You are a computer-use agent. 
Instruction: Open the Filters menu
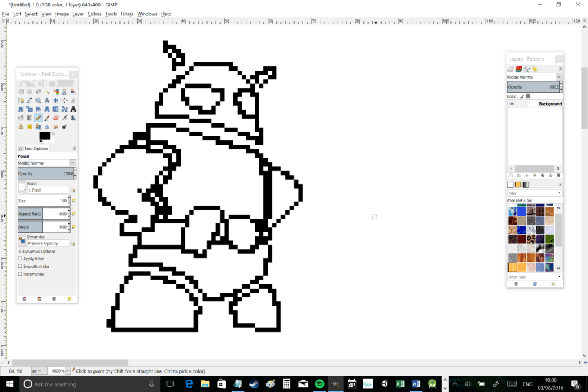pyautogui.click(x=127, y=14)
